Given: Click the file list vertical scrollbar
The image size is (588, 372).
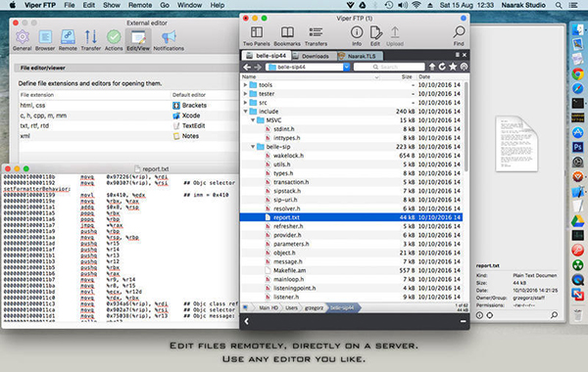Looking at the screenshot, I should pyautogui.click(x=466, y=126).
